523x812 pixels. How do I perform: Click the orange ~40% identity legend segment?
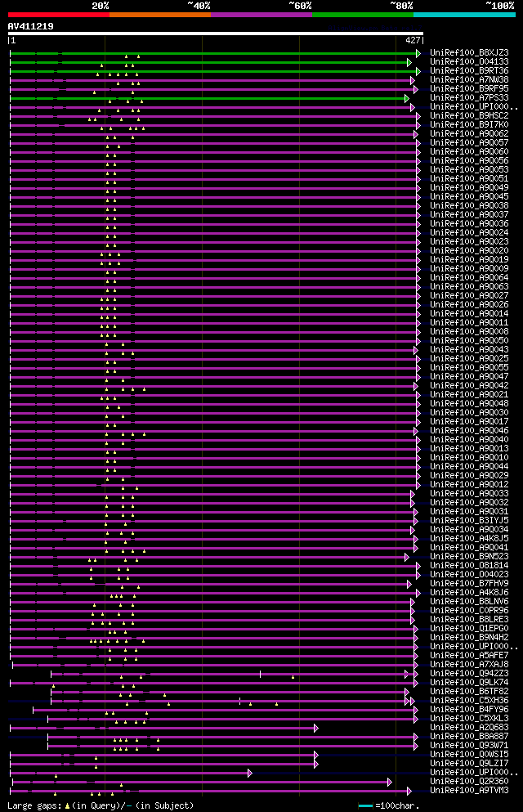click(160, 15)
